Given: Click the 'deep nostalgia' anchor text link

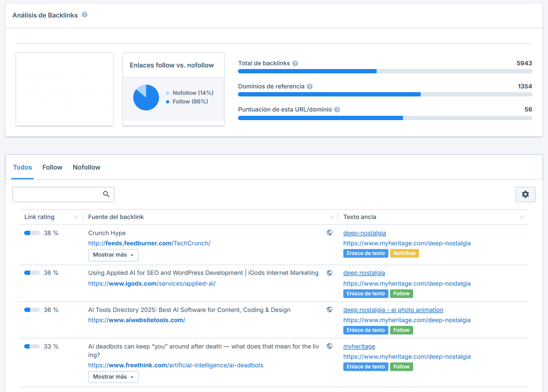Looking at the screenshot, I should (364, 273).
